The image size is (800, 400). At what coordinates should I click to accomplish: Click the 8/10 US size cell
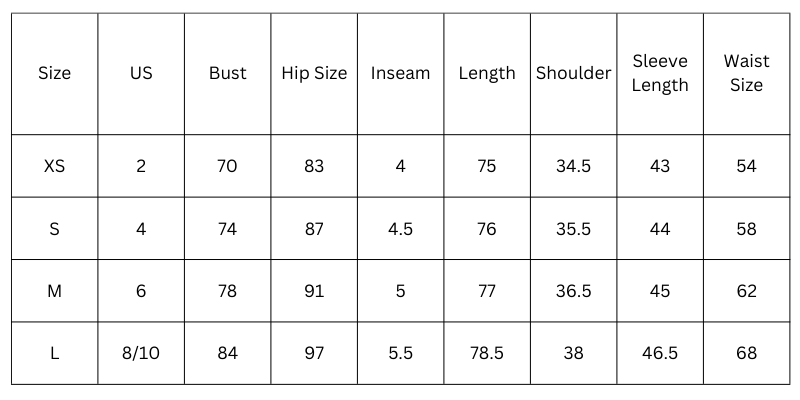pos(141,353)
